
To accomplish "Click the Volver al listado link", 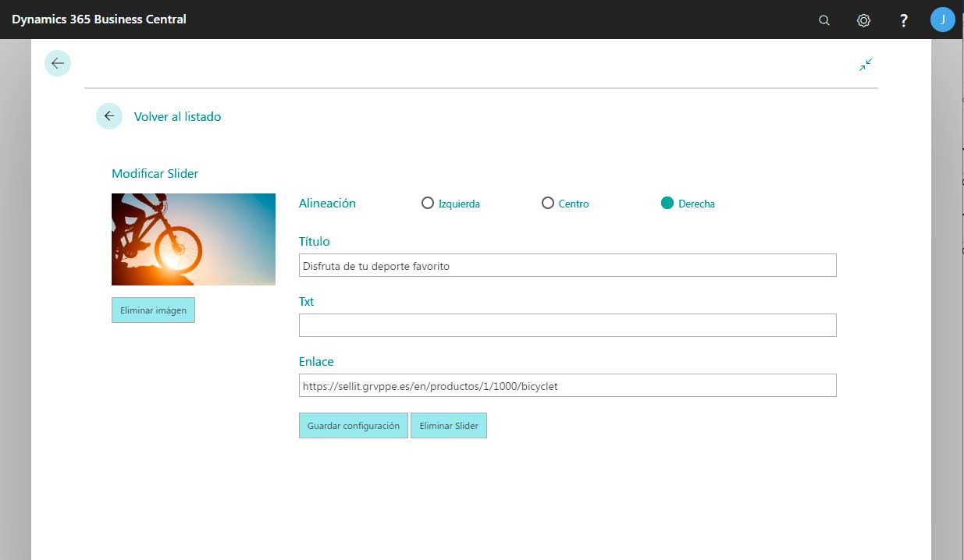I will point(177,116).
